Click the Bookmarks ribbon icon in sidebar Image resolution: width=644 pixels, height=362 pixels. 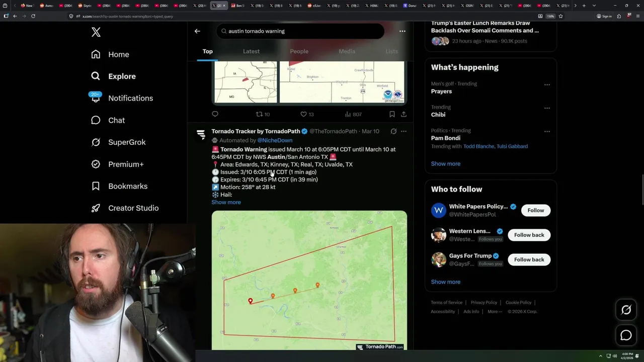pyautogui.click(x=96, y=186)
